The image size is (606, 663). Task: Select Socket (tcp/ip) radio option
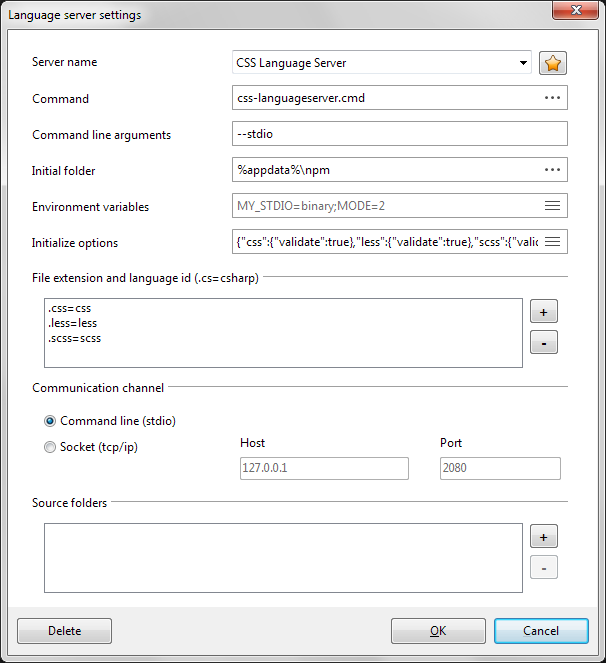point(50,447)
